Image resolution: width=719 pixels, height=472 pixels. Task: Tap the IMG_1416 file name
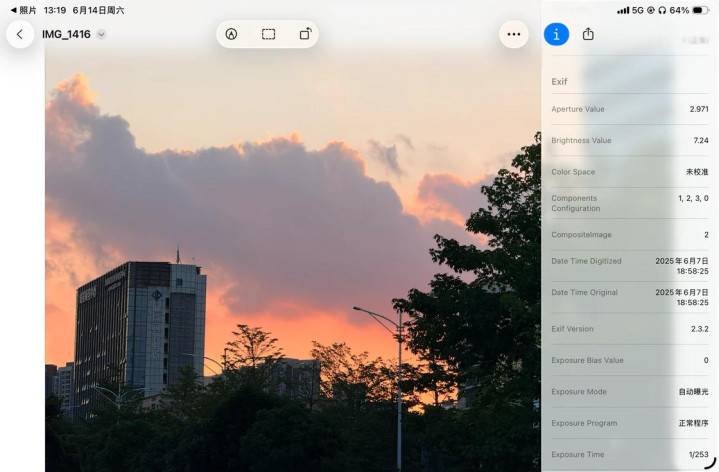(x=66, y=34)
